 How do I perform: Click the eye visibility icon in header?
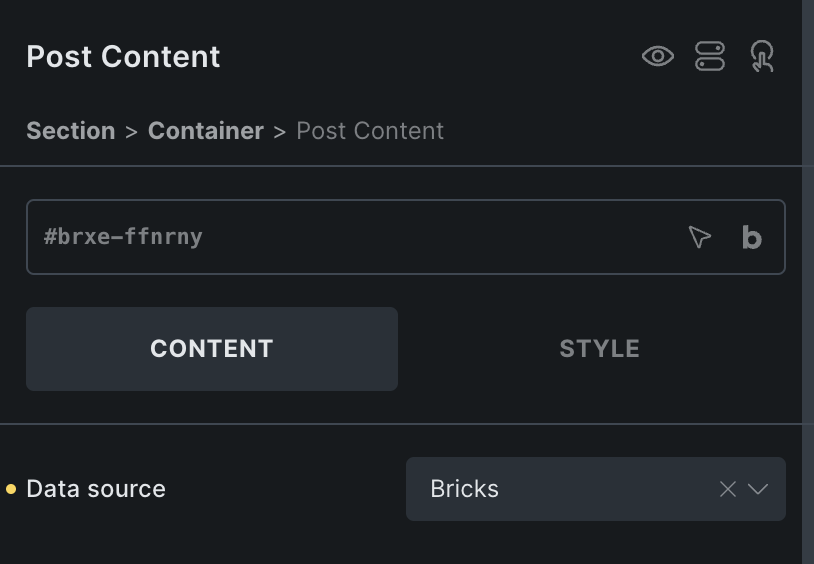658,56
